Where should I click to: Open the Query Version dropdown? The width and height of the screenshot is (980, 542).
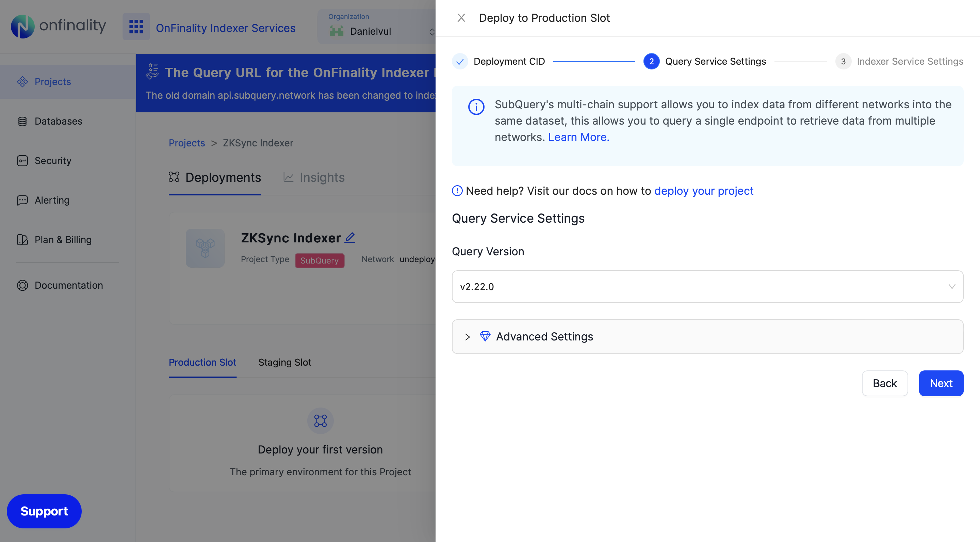click(x=707, y=287)
